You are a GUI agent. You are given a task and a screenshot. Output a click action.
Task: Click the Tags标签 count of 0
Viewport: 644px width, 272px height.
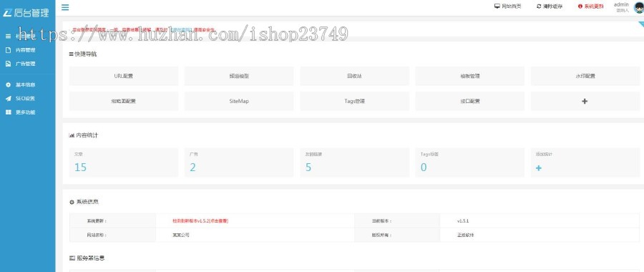[424, 167]
